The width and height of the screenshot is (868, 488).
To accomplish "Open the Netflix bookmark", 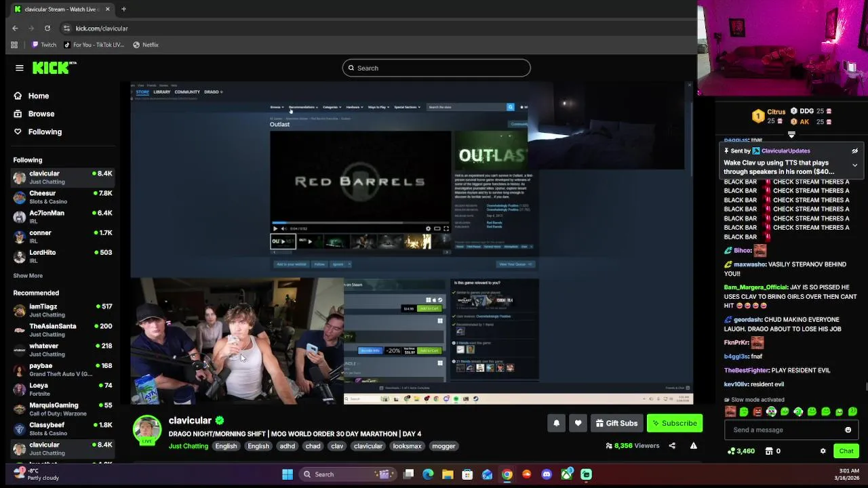I will tap(146, 45).
